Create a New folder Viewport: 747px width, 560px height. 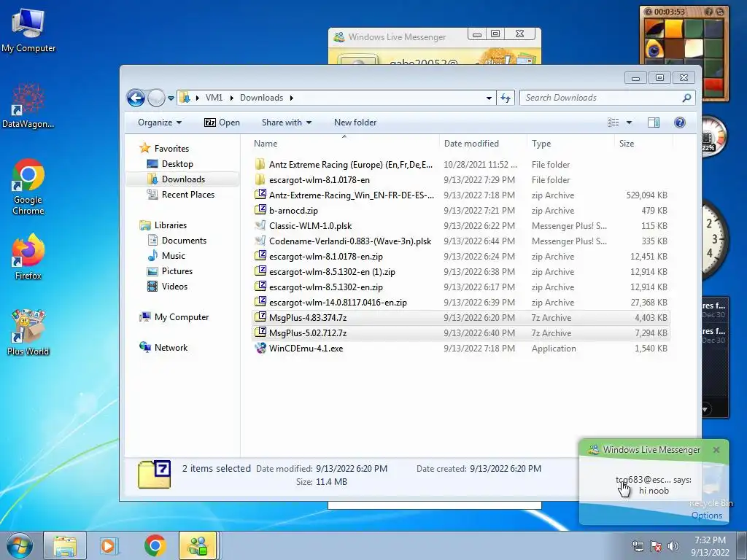pyautogui.click(x=355, y=122)
